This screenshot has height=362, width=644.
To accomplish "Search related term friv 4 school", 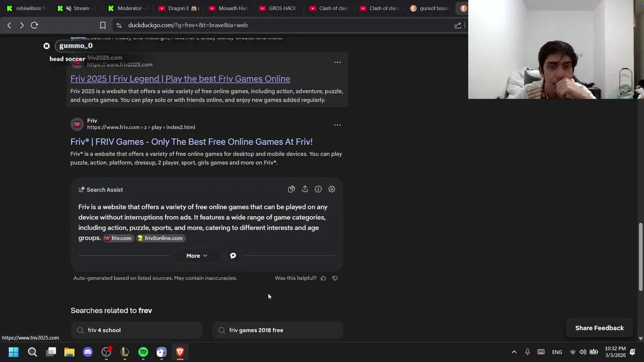I will point(136,330).
